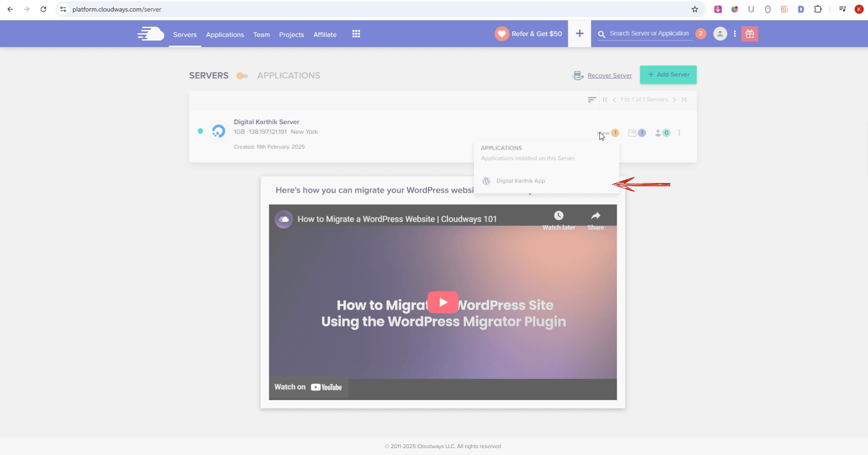Click the Add Server button

pos(668,75)
